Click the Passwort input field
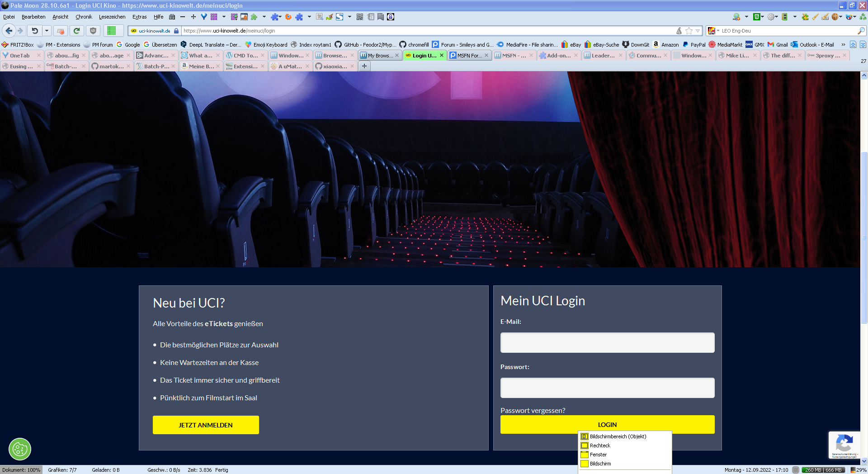Image resolution: width=868 pixels, height=474 pixels. (x=607, y=388)
